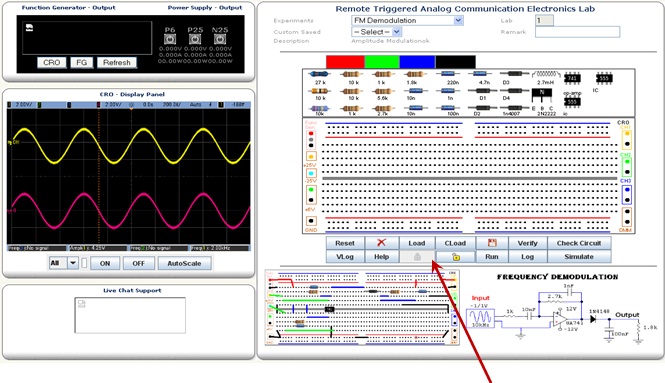Click the Check Circuit button
The height and width of the screenshot is (383, 665).
tap(579, 243)
